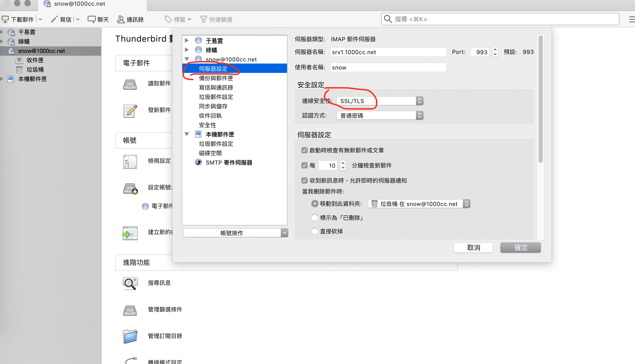635x364 pixels.
Task: Select 寫信與通訊錄 in the account tree
Action: point(216,87)
